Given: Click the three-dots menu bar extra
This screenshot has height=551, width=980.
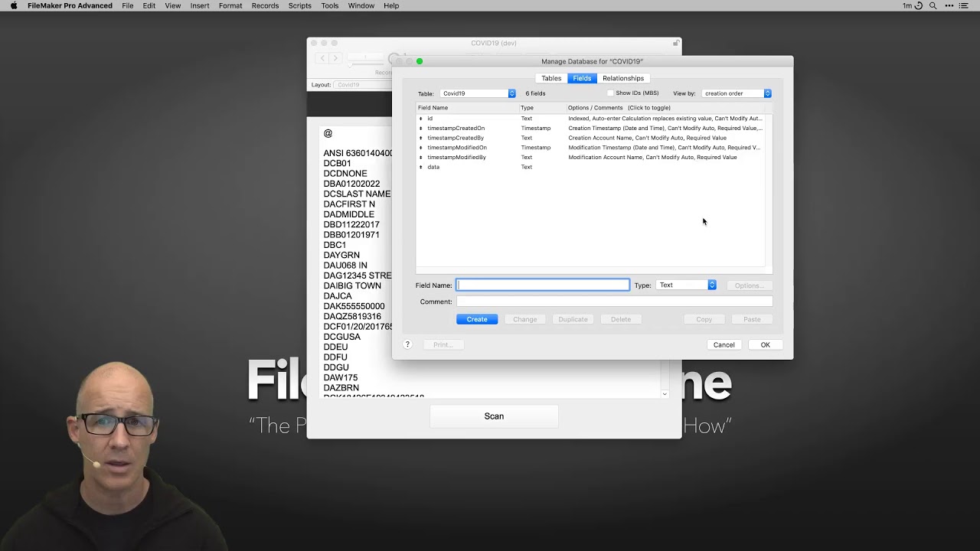Looking at the screenshot, I should pos(950,5).
